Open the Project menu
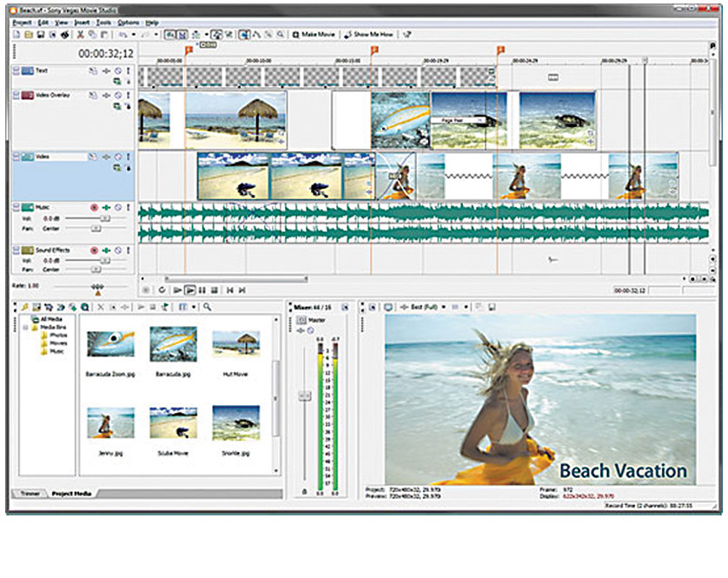 (22, 23)
